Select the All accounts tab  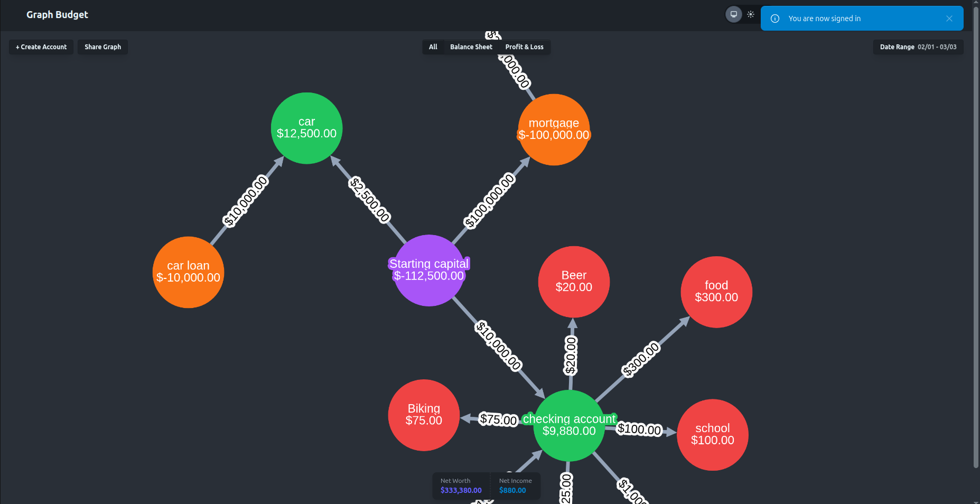tap(433, 46)
